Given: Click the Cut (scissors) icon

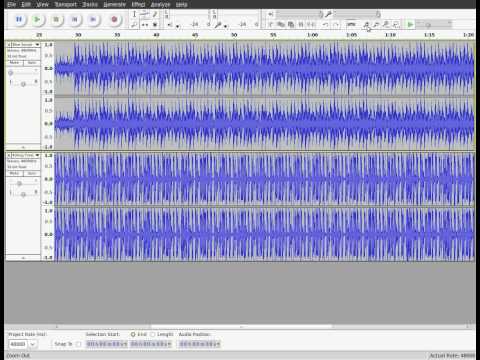Looking at the screenshot, I should click(271, 25).
